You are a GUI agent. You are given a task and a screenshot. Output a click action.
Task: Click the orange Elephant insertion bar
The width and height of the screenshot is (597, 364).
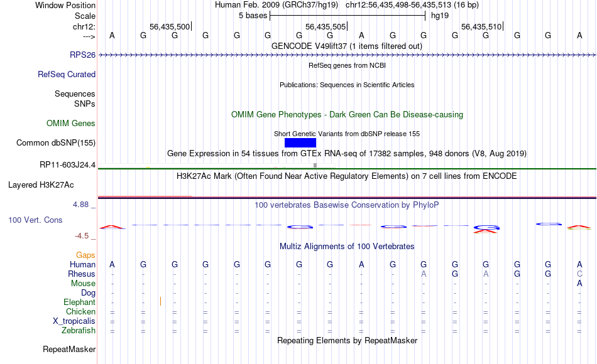pos(160,302)
